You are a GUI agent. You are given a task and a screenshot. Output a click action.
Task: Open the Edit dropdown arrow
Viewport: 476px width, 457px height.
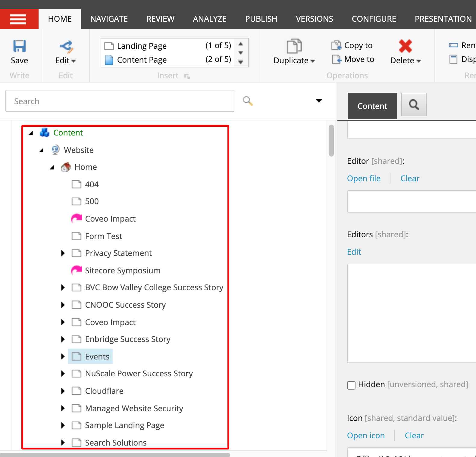click(73, 61)
